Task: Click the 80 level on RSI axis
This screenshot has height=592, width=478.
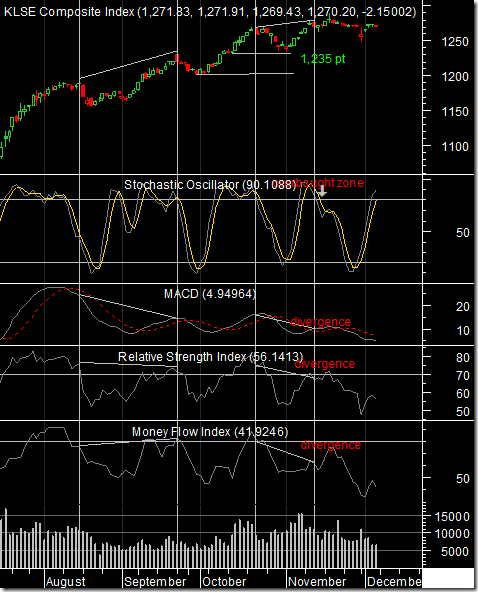Action: click(463, 358)
